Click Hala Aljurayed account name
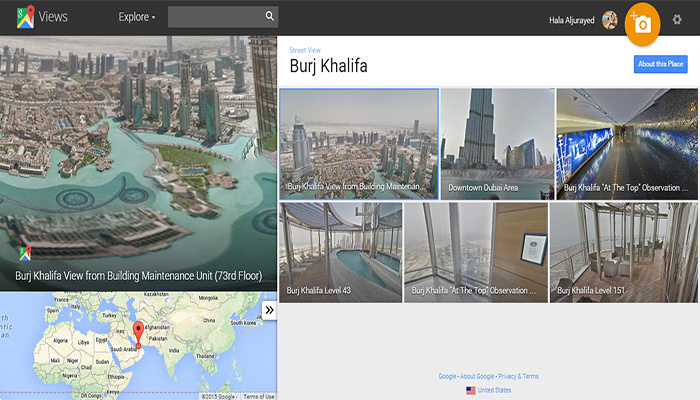This screenshot has height=400, width=700. pyautogui.click(x=571, y=20)
